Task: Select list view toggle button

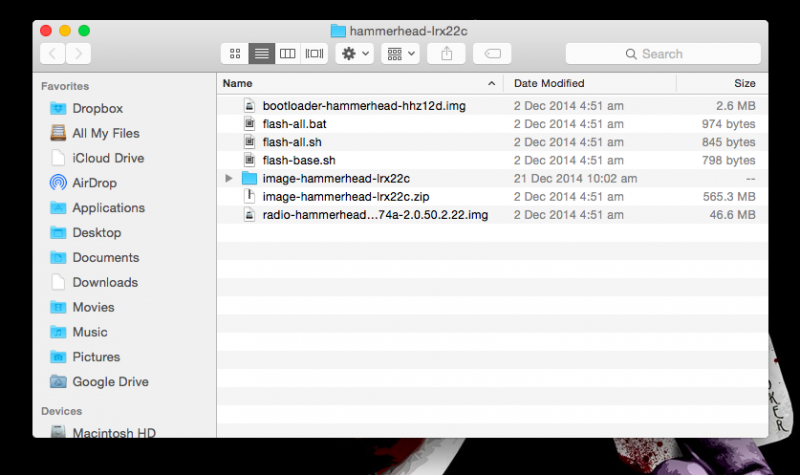Action: 261,53
